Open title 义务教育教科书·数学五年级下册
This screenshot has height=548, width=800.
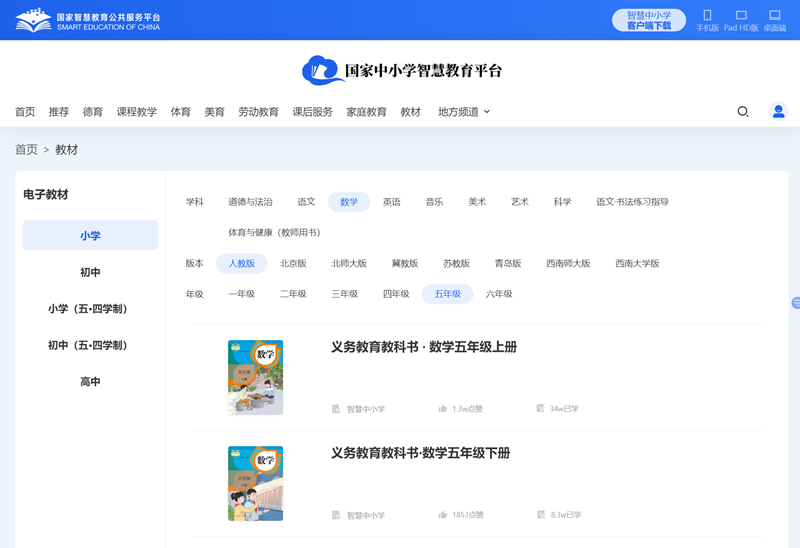(x=420, y=453)
